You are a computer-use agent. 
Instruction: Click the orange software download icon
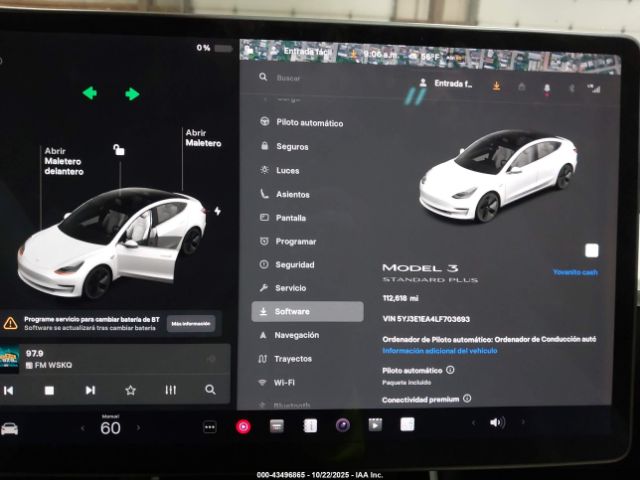click(496, 86)
